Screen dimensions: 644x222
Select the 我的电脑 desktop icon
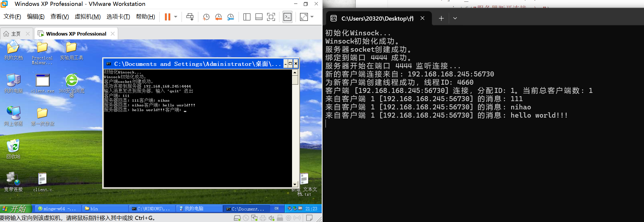coord(13,84)
